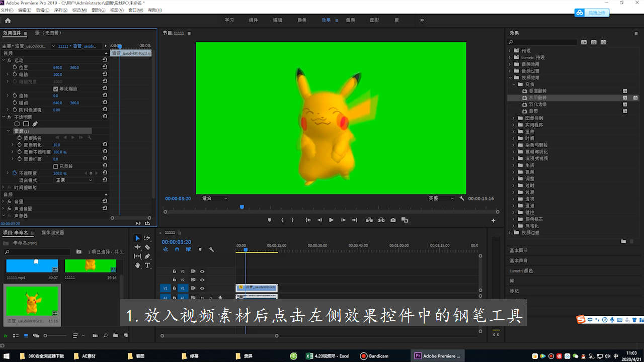Select the Ripple Edit tool
The width and height of the screenshot is (644, 362).
pos(137,247)
